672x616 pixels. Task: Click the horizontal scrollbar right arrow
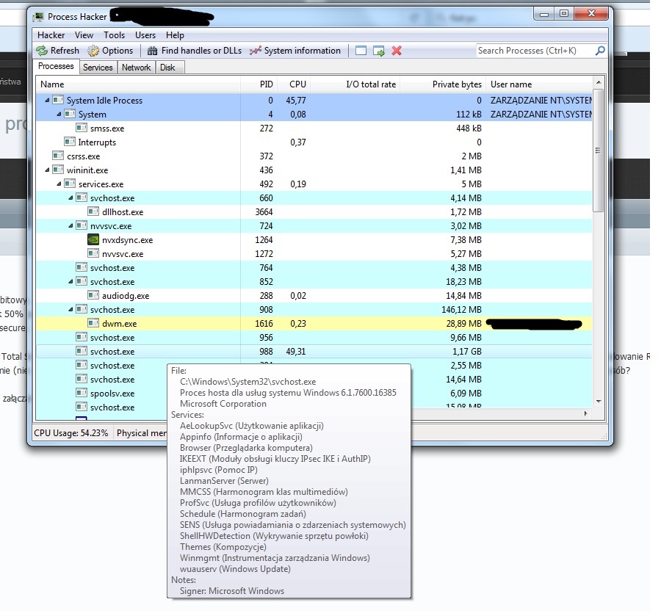click(586, 413)
